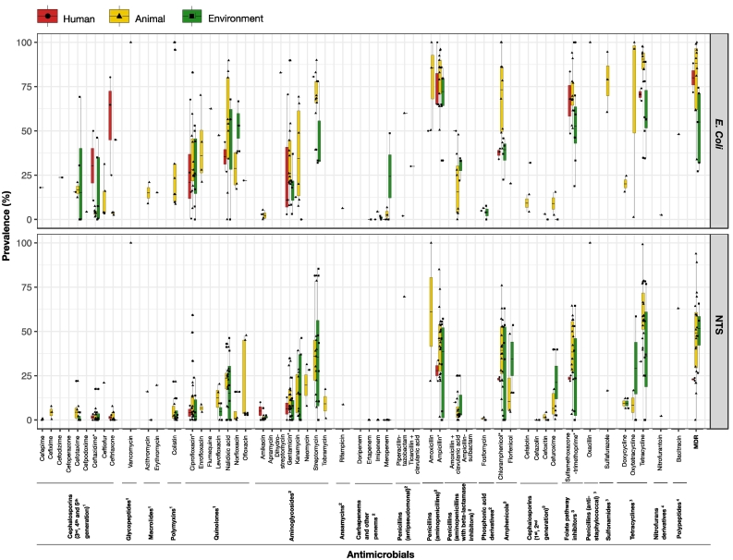Click the 'Ticarcillin + clavulanic acid' label

click(414, 455)
